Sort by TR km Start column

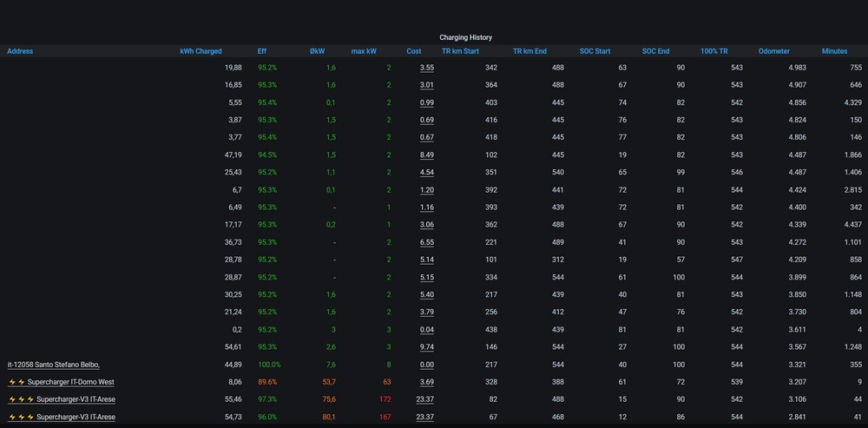tap(460, 51)
